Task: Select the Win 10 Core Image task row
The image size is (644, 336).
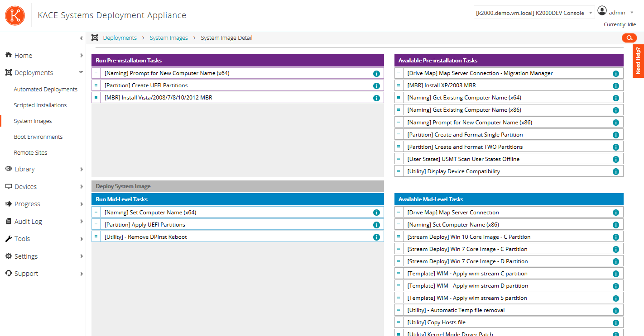Action: point(469,237)
